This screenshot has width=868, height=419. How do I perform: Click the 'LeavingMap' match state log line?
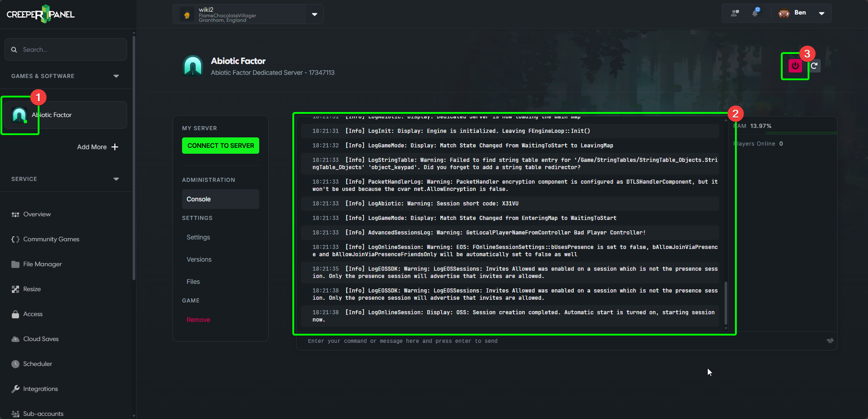click(510, 146)
